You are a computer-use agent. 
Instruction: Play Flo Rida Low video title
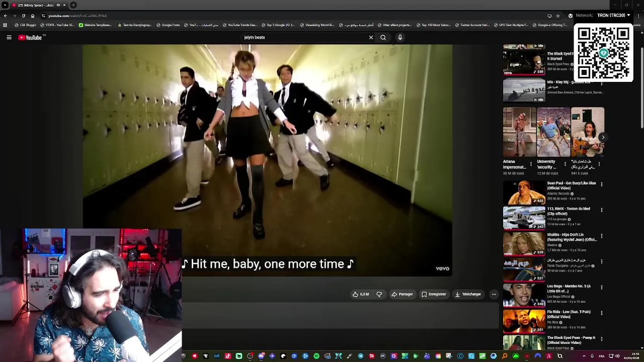[569, 314]
